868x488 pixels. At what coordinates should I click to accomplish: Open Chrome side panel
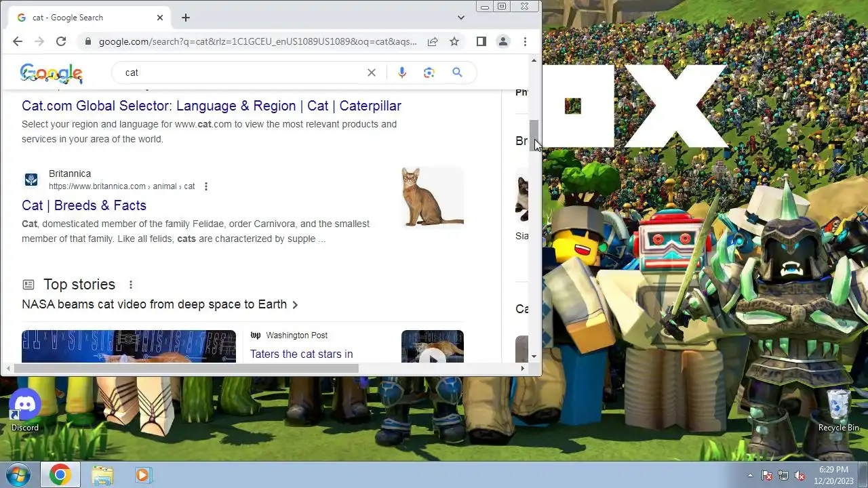click(x=481, y=41)
